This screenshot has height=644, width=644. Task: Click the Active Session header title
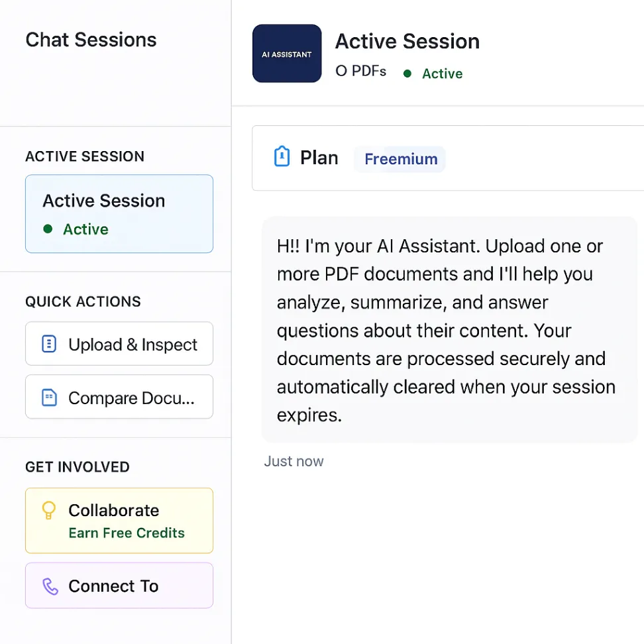point(407,41)
